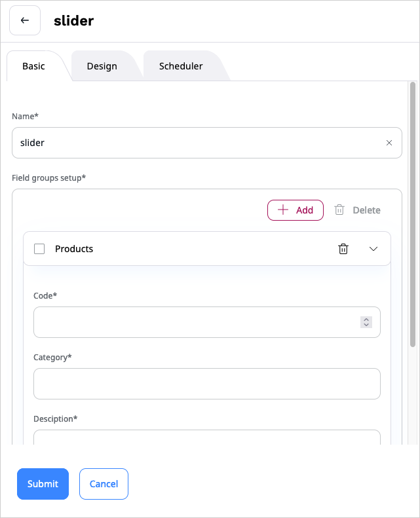Viewport: 420px width, 518px height.
Task: Switch to the Design tab
Action: point(102,66)
